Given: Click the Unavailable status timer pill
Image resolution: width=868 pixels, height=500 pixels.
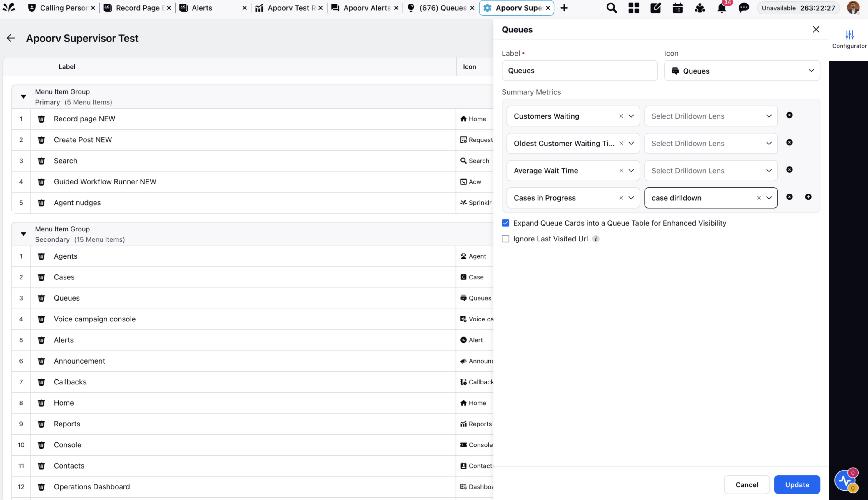Looking at the screenshot, I should click(x=798, y=8).
